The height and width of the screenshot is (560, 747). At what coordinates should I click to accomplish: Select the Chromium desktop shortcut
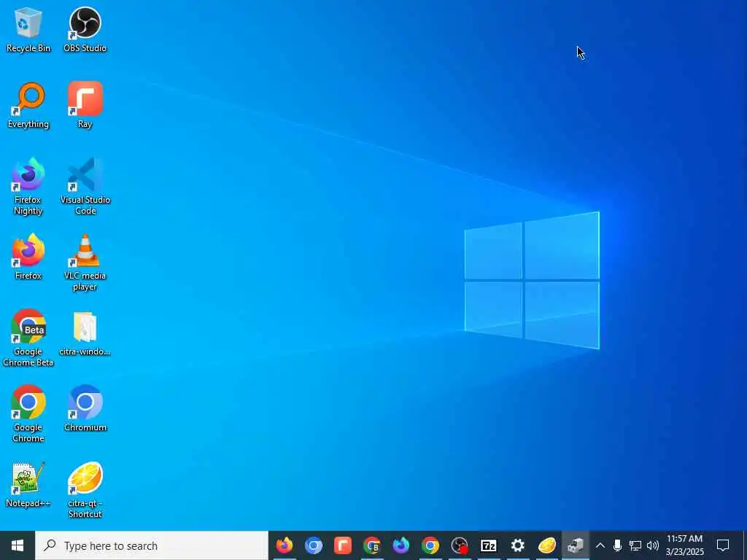click(85, 408)
